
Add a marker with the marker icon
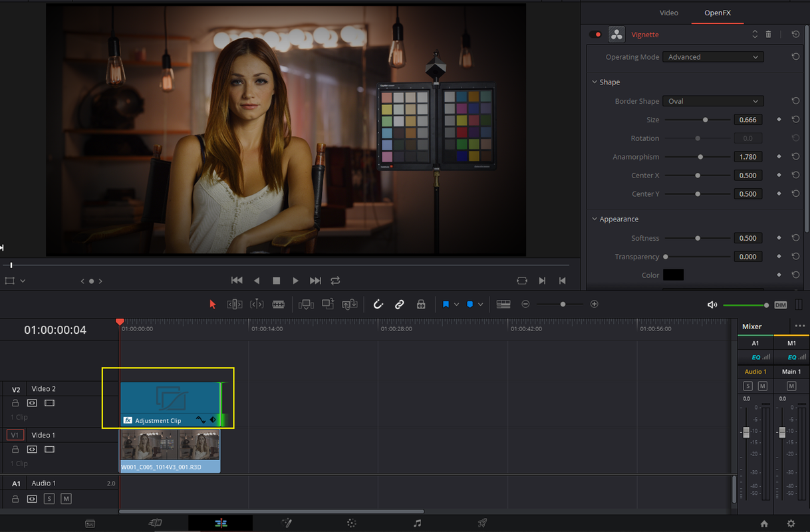470,304
